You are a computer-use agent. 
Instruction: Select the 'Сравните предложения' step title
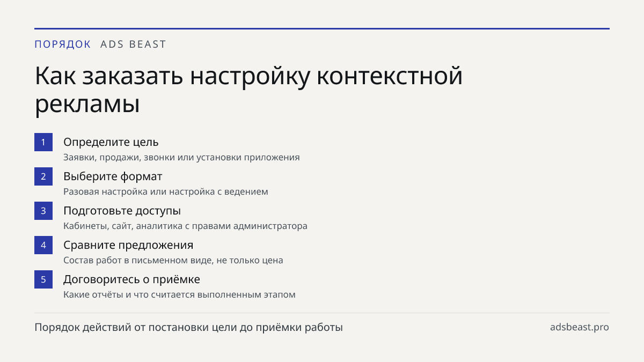128,245
